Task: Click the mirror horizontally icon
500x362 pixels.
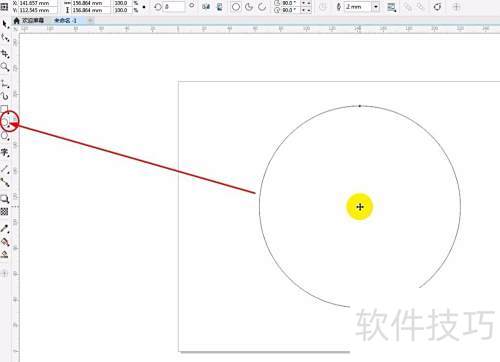Action: pos(206,6)
